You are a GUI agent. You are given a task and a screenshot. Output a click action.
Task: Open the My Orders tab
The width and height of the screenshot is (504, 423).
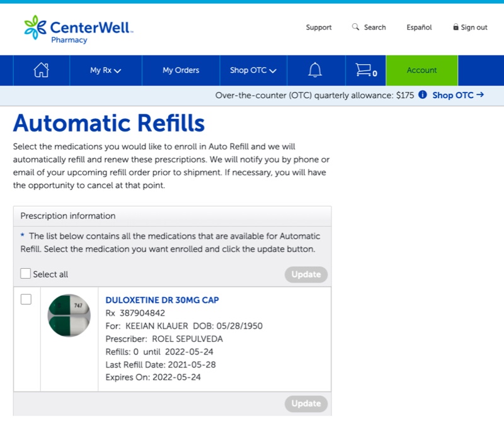[181, 70]
